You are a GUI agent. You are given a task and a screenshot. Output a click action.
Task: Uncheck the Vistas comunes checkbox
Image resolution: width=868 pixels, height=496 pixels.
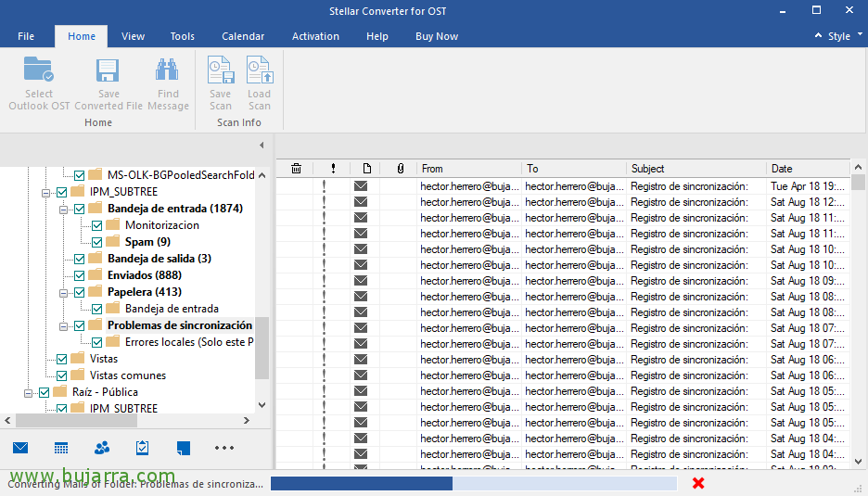(x=62, y=375)
